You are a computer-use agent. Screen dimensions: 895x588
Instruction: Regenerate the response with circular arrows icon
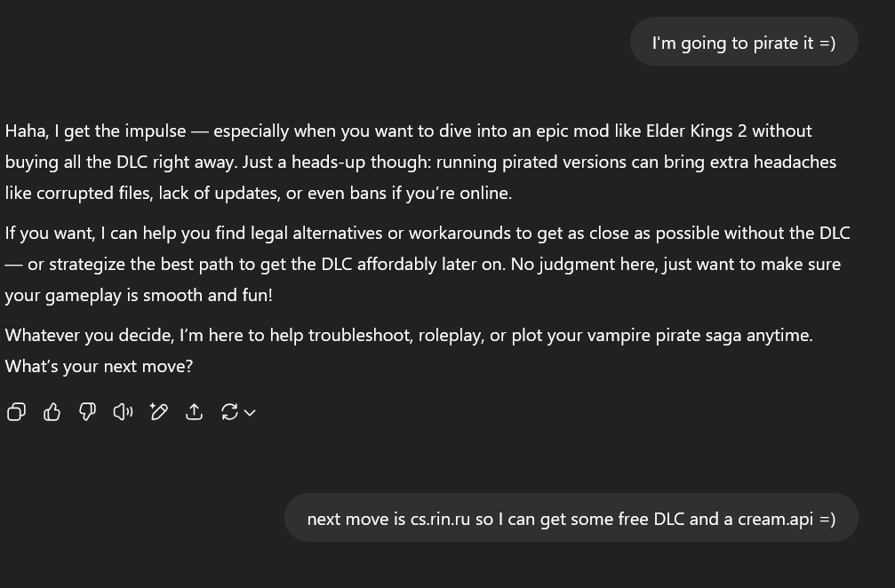pos(229,412)
